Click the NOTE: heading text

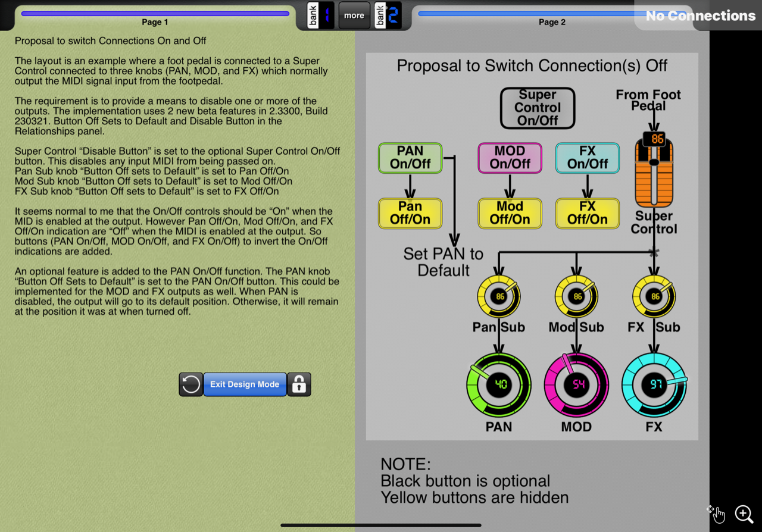click(x=405, y=464)
